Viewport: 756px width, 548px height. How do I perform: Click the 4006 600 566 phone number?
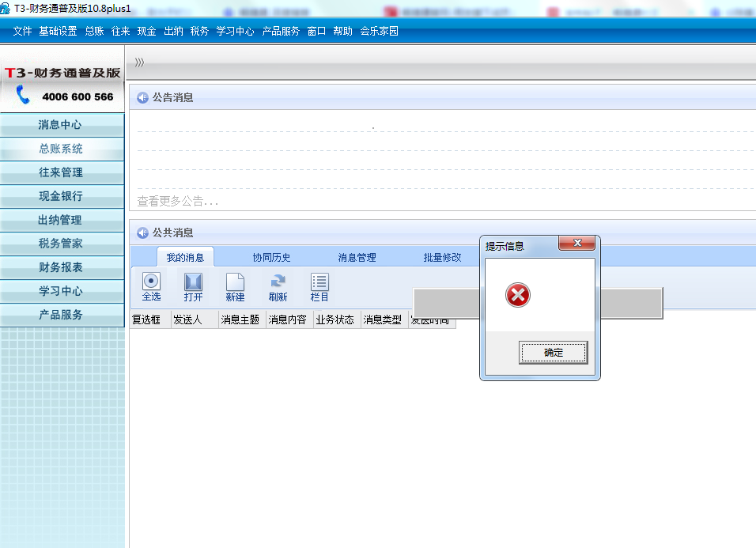tap(77, 97)
